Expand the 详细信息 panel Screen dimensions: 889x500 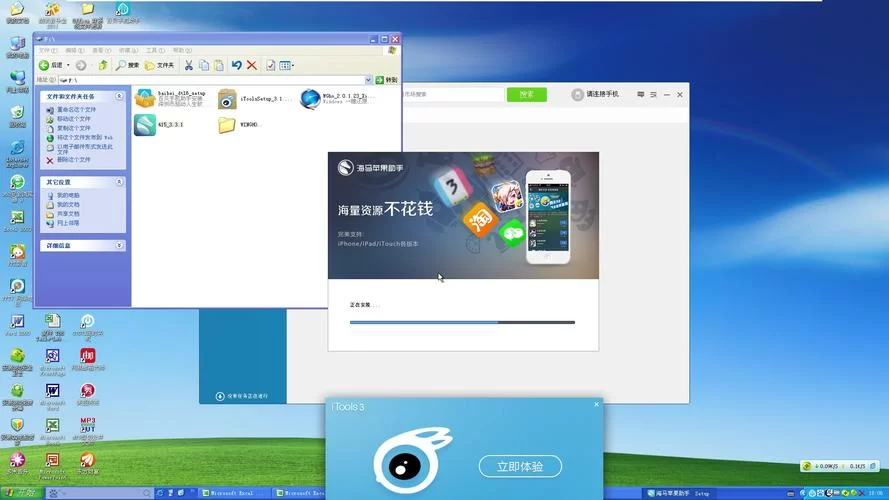tap(120, 245)
